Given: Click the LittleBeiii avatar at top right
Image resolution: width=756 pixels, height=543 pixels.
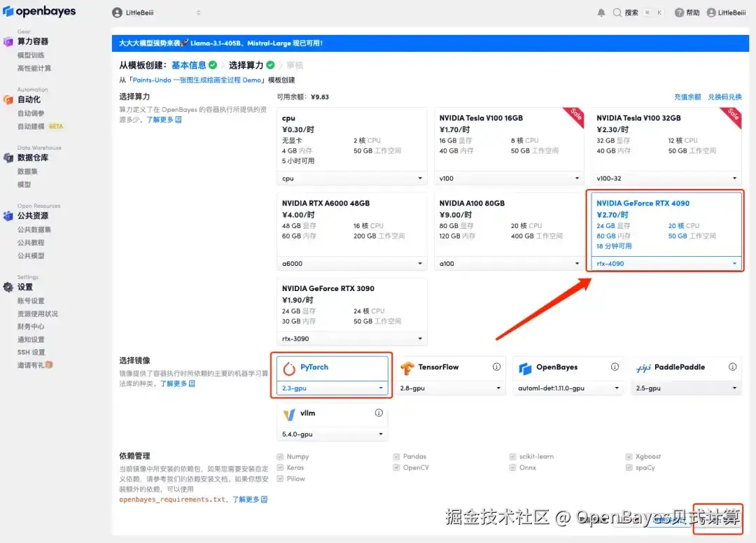Looking at the screenshot, I should coord(711,13).
